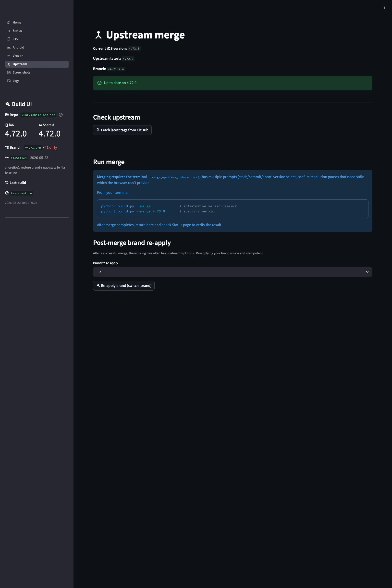
Task: Open the Screenshots page
Action: [37, 73]
